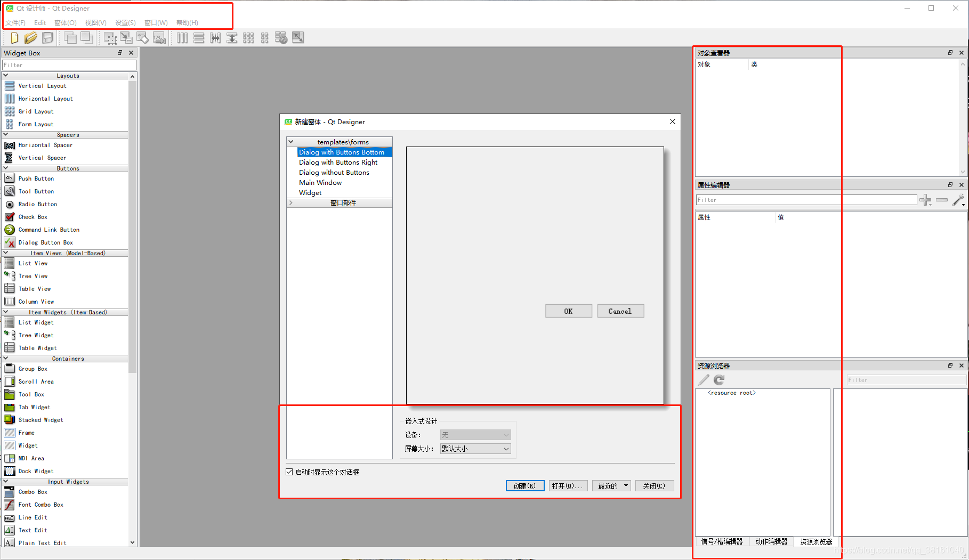The width and height of the screenshot is (969, 560).
Task: Click the Open form folder icon
Action: tap(31, 38)
